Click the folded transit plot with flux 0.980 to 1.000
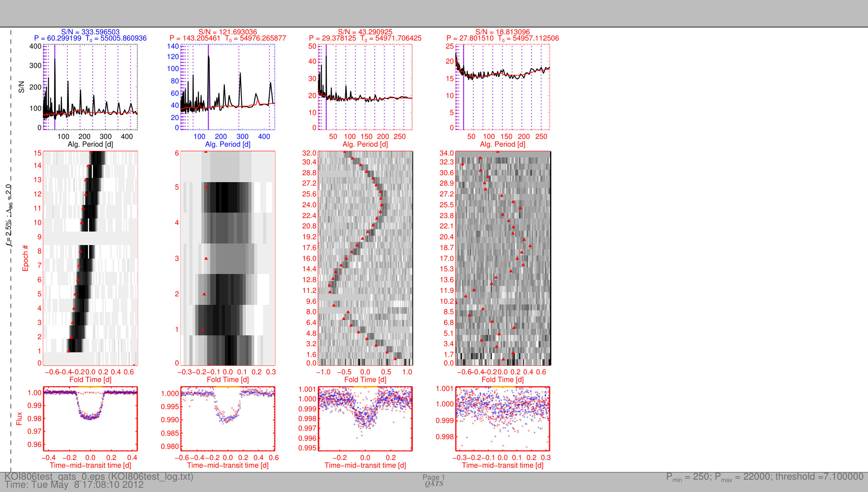The height and width of the screenshot is (492, 868). point(228,419)
